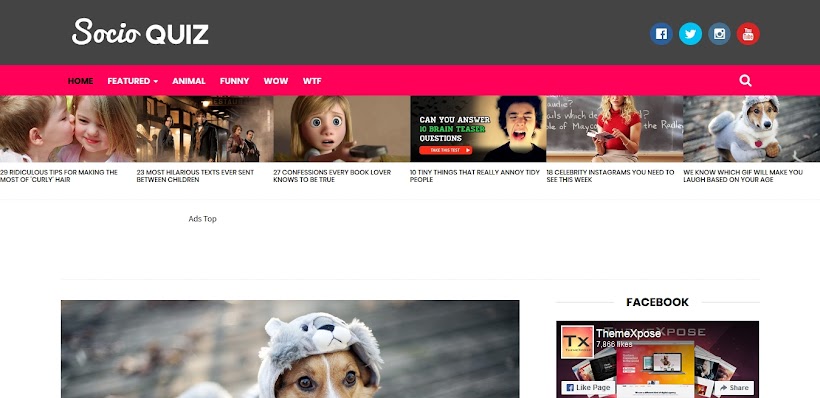Click the kids kissing thumbnail image

coord(68,129)
